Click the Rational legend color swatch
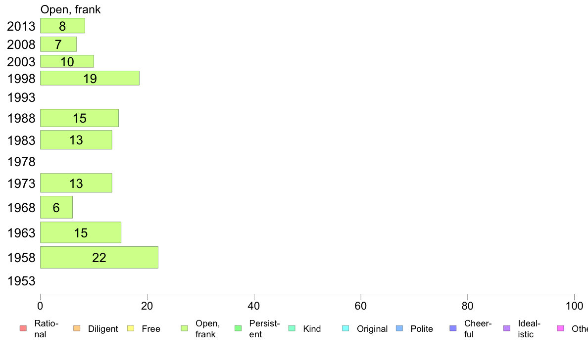Image resolution: width=588 pixels, height=364 pixels. pyautogui.click(x=23, y=328)
